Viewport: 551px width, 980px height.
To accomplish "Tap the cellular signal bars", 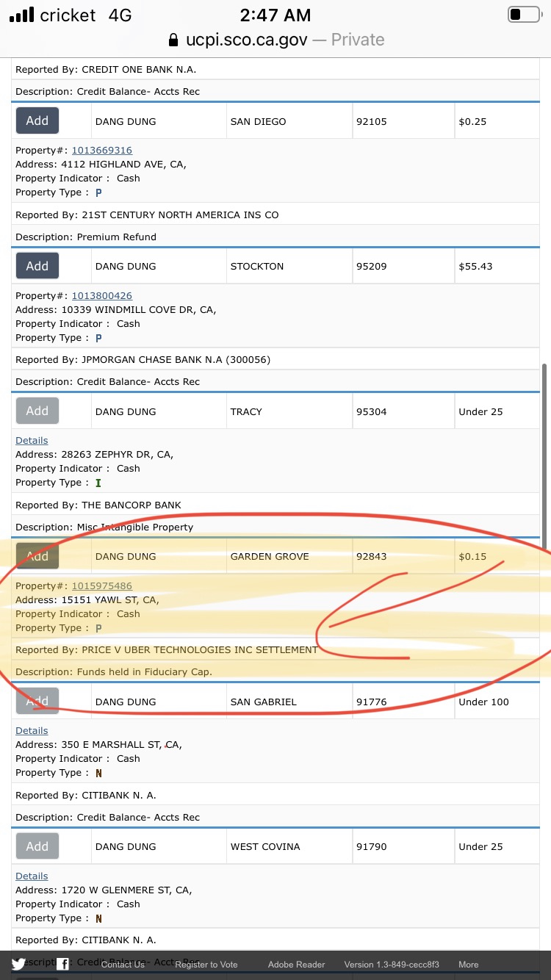I will click(22, 15).
